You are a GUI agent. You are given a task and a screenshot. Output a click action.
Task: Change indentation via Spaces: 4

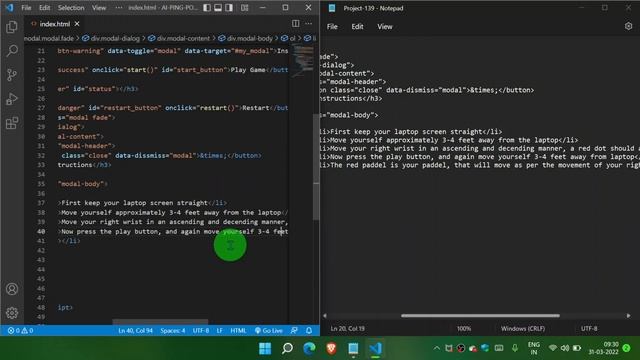click(173, 330)
